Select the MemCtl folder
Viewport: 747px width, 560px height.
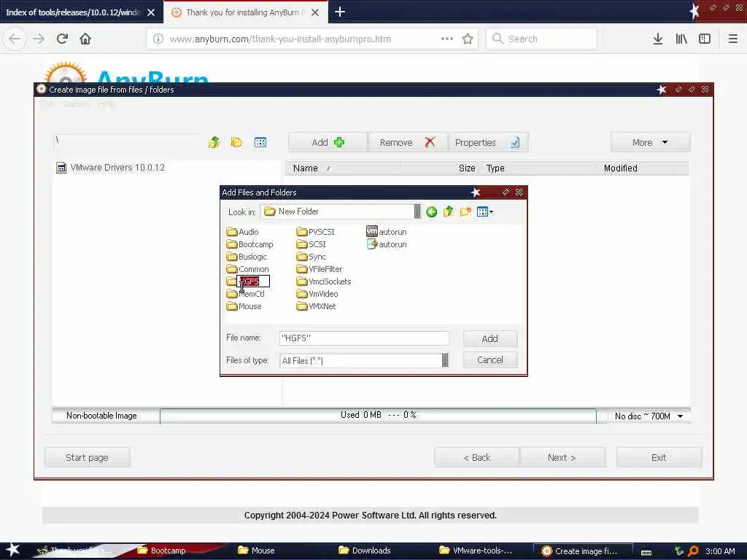(x=246, y=294)
